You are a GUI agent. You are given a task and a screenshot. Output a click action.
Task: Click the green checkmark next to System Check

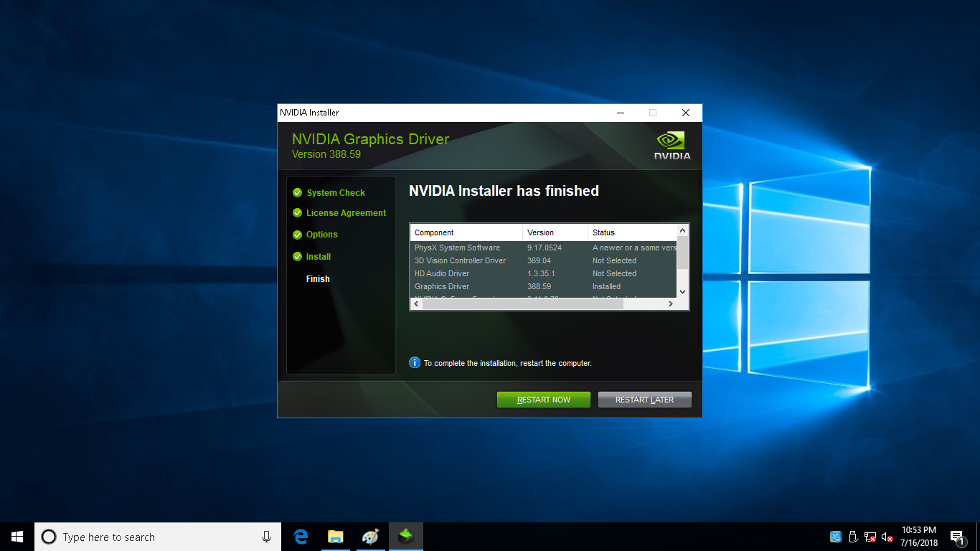click(297, 193)
